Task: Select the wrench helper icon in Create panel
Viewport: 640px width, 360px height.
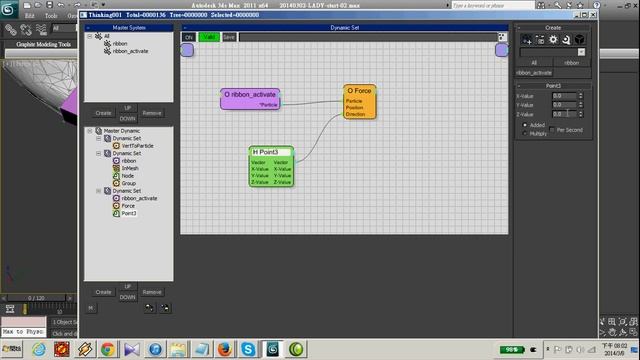Action: (x=566, y=40)
